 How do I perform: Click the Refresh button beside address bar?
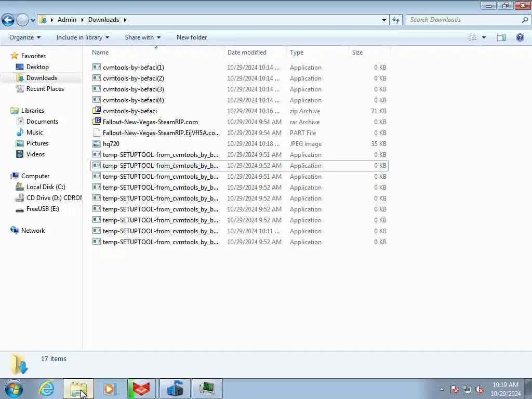tap(396, 20)
